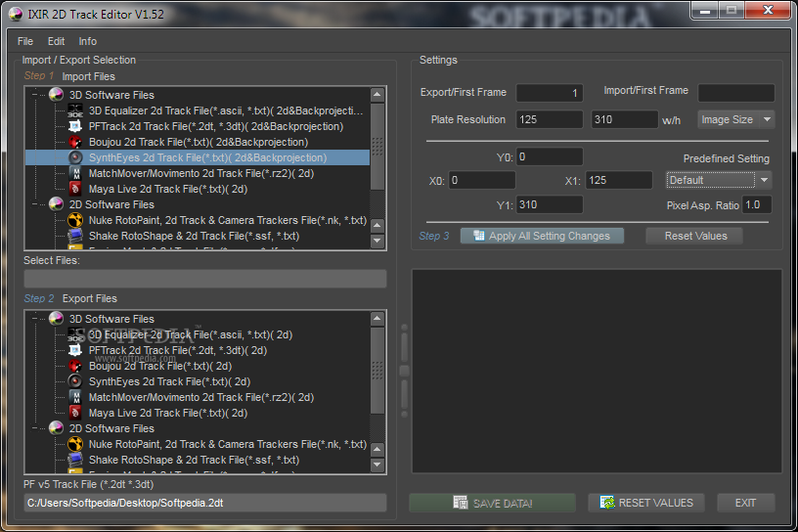The width and height of the screenshot is (798, 532).
Task: Click the Nuke icon in Export Files list
Action: pyautogui.click(x=75, y=444)
